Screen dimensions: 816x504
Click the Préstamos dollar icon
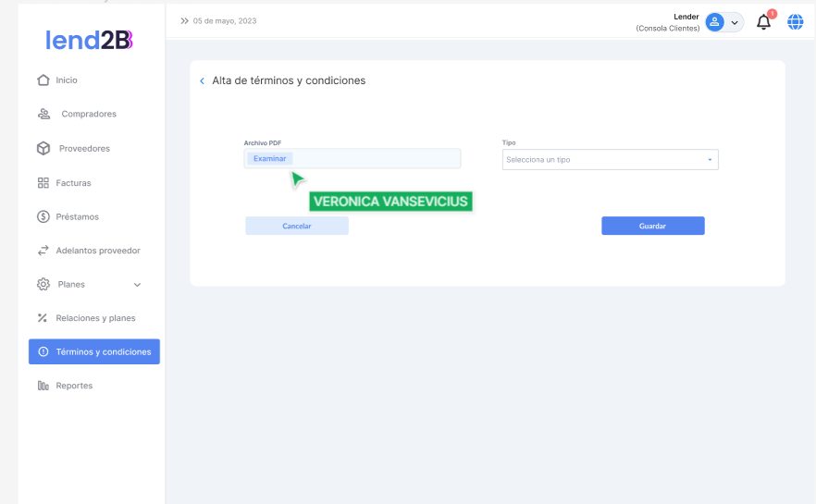point(43,216)
